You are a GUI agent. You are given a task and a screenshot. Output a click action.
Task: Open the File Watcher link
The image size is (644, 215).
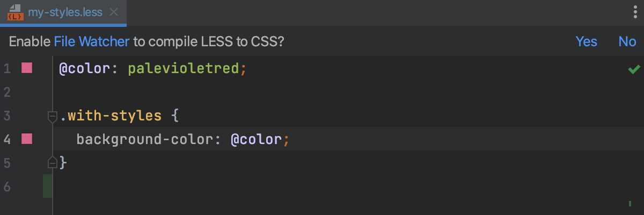pos(91,41)
